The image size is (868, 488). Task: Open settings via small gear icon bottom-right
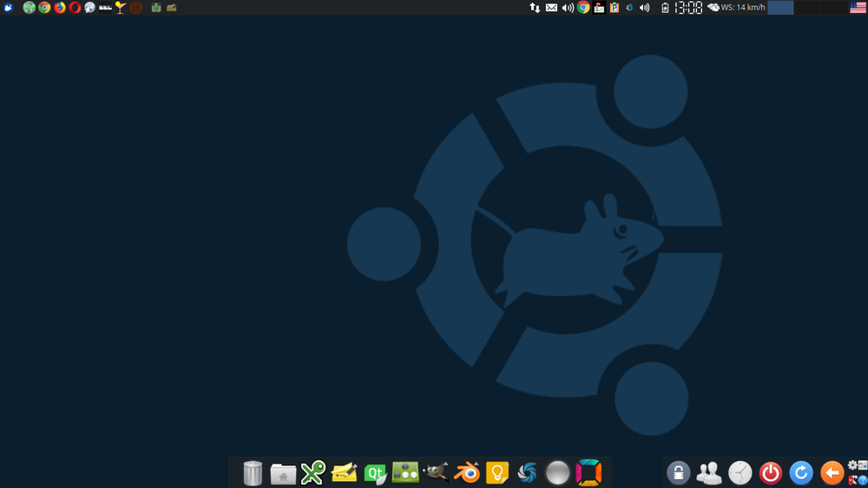852,465
